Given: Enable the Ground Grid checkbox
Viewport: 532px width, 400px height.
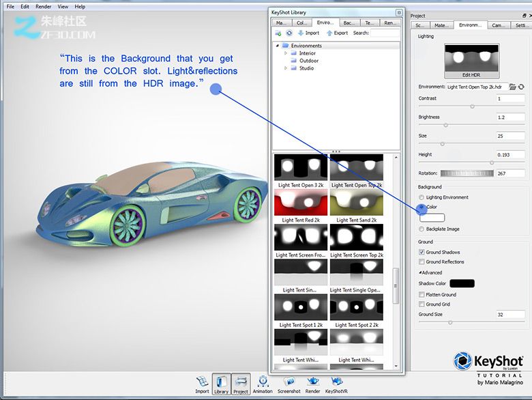Looking at the screenshot, I should 422,304.
